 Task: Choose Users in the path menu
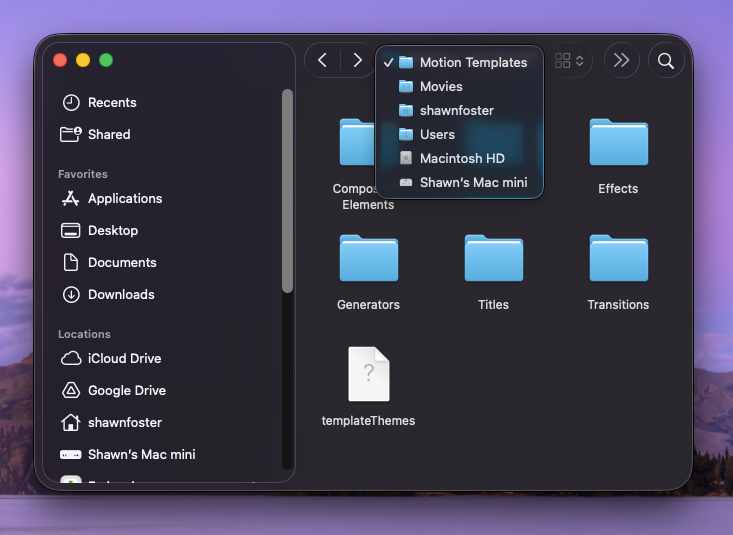(x=437, y=134)
